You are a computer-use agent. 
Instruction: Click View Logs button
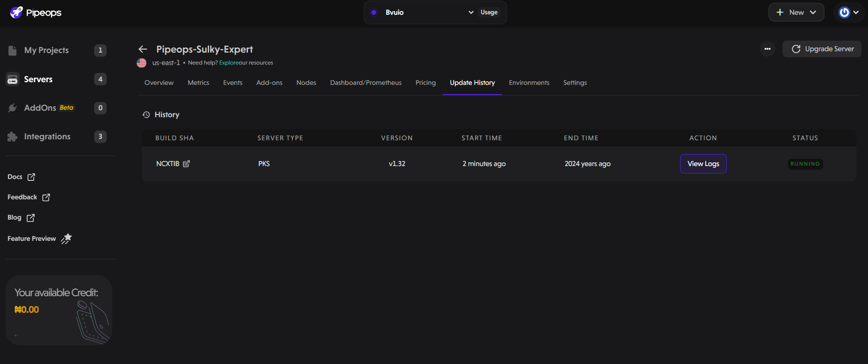pos(703,164)
